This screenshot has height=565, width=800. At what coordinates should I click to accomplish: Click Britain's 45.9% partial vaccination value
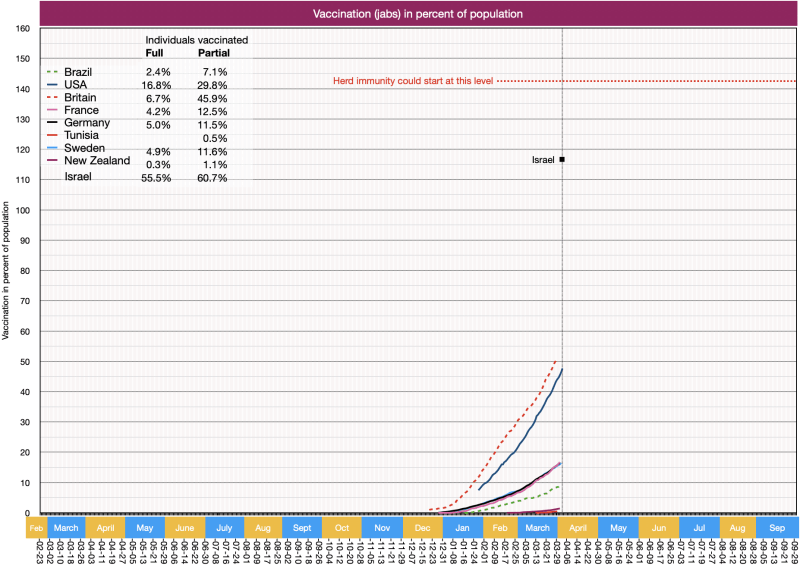pos(213,99)
